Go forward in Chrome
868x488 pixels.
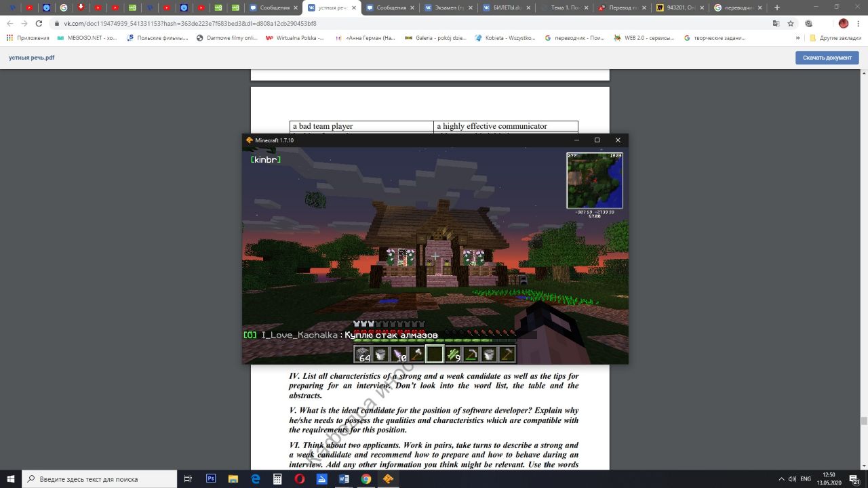(24, 23)
